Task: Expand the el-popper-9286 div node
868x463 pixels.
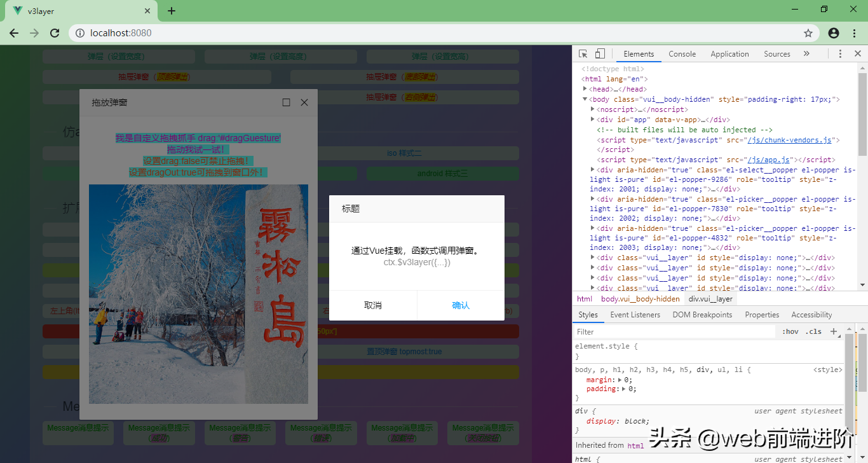Action: 593,170
